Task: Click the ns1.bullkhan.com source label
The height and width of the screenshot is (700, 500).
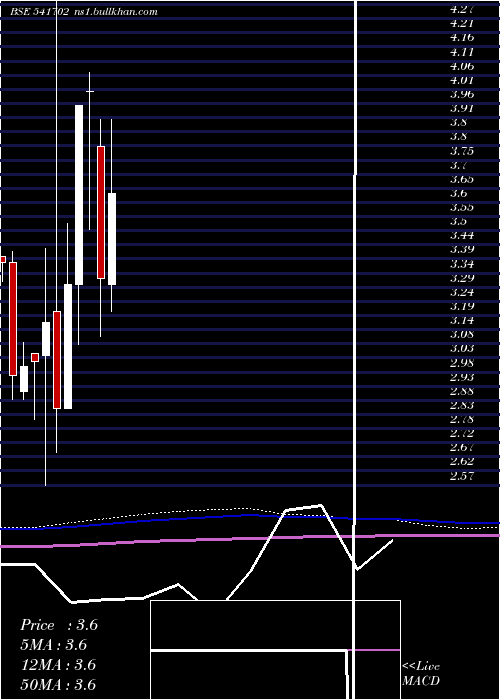Action: [x=116, y=12]
